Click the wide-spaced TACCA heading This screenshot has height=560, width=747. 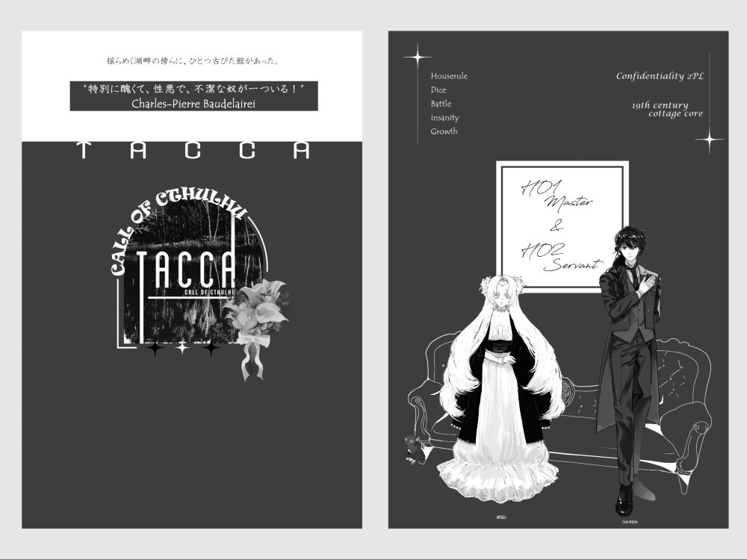coord(193,150)
